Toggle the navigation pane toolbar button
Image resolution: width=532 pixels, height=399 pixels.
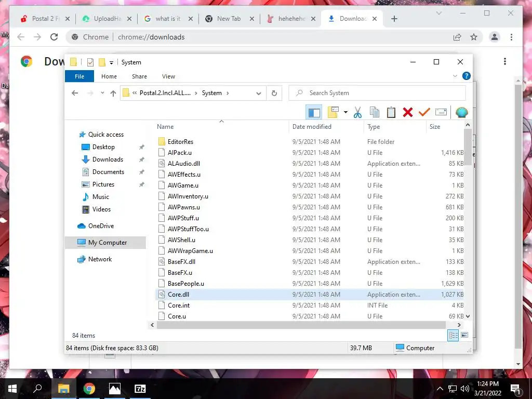click(314, 112)
